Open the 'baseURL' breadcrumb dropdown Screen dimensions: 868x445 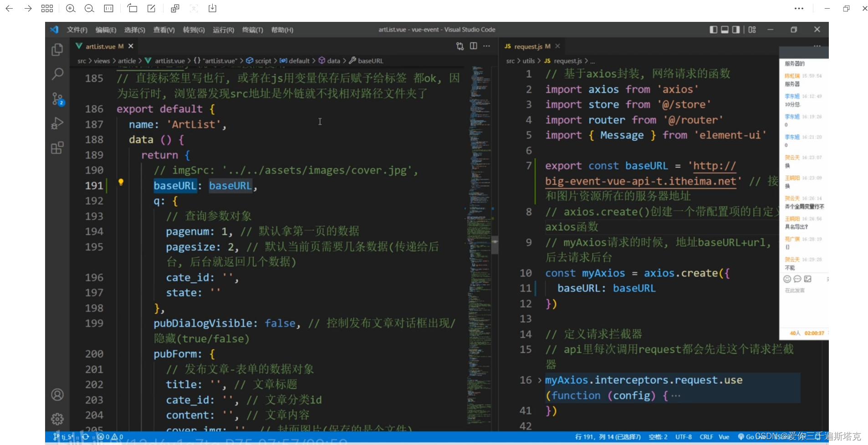pos(366,61)
